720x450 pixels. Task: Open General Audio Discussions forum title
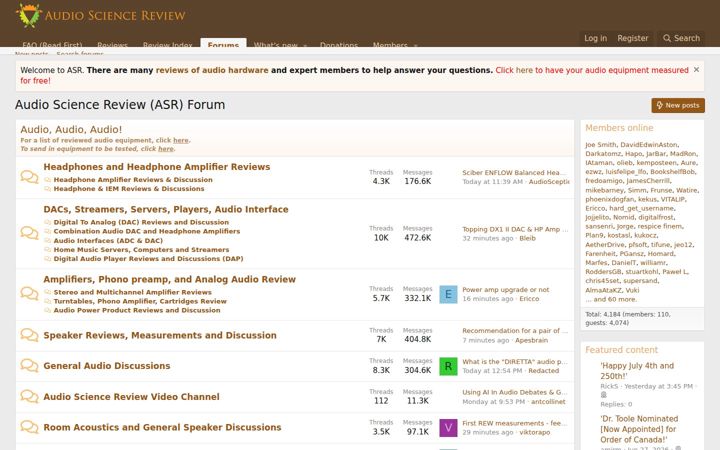(x=107, y=366)
